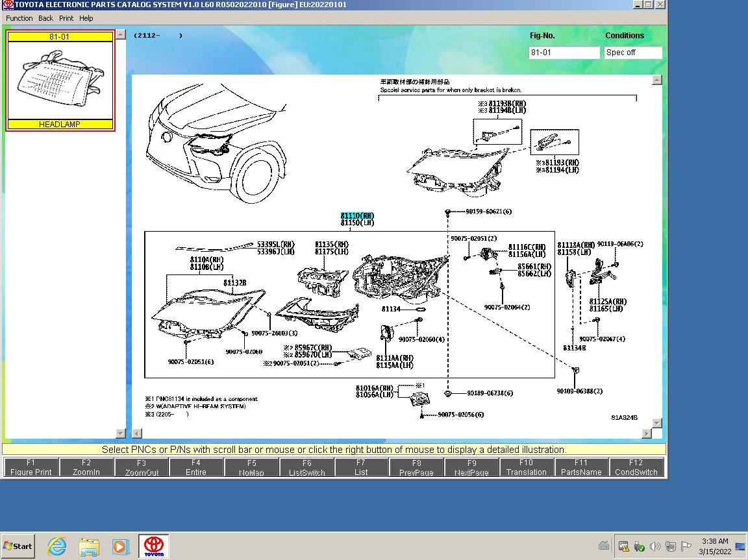Click illustration scroll left arrow
The width and height of the screenshot is (748, 560).
pos(138,433)
